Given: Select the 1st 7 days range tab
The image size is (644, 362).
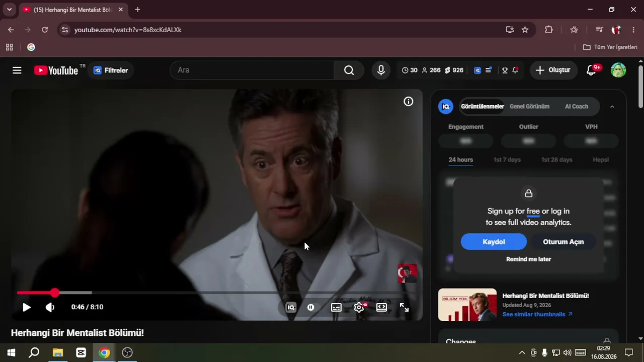Looking at the screenshot, I should (x=507, y=160).
